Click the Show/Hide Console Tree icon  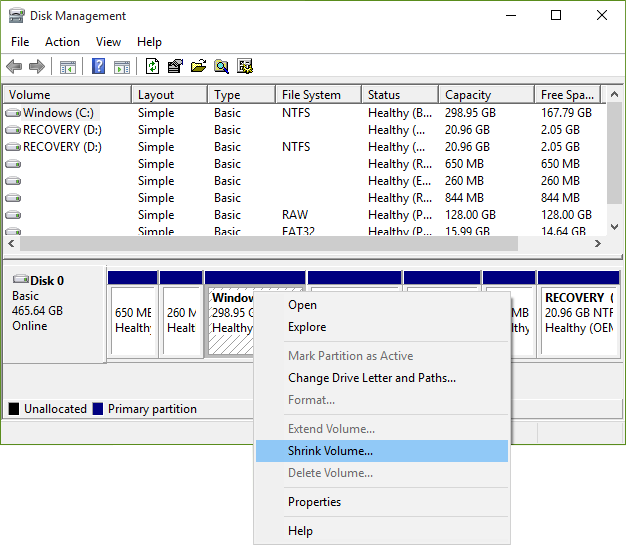(x=68, y=67)
